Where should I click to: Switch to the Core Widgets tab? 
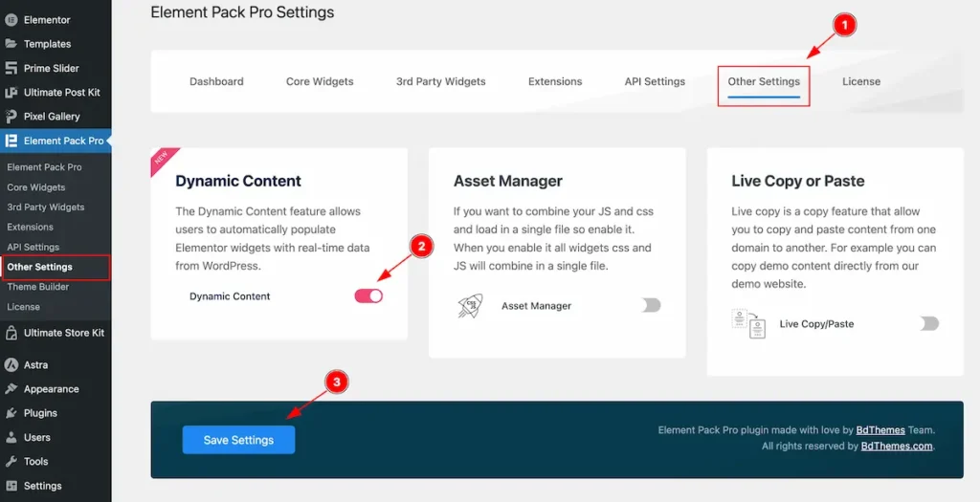point(320,82)
